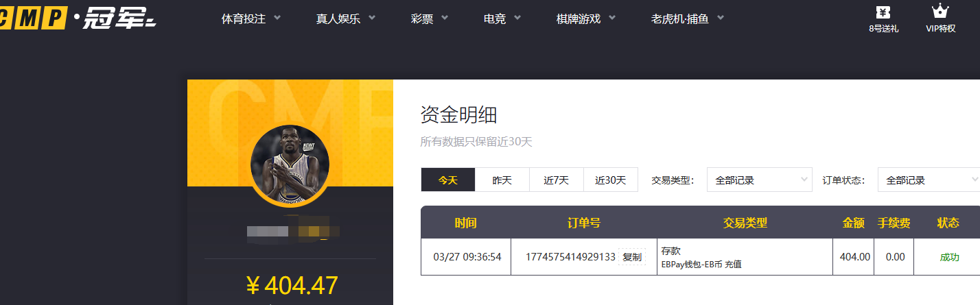980x305 pixels.
Task: Show records for 近30天
Action: tap(610, 180)
